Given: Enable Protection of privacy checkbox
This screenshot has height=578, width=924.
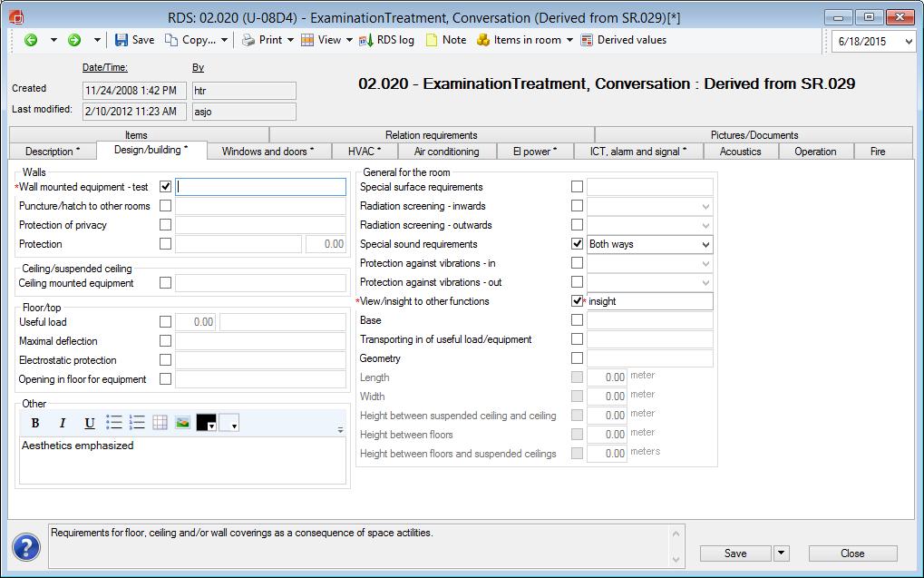Looking at the screenshot, I should click(165, 225).
